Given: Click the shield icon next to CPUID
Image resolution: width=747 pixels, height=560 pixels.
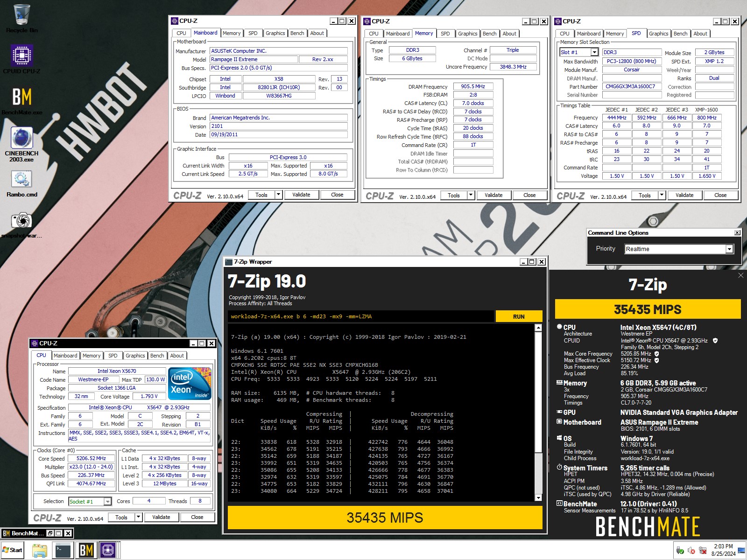Looking at the screenshot, I should click(715, 341).
